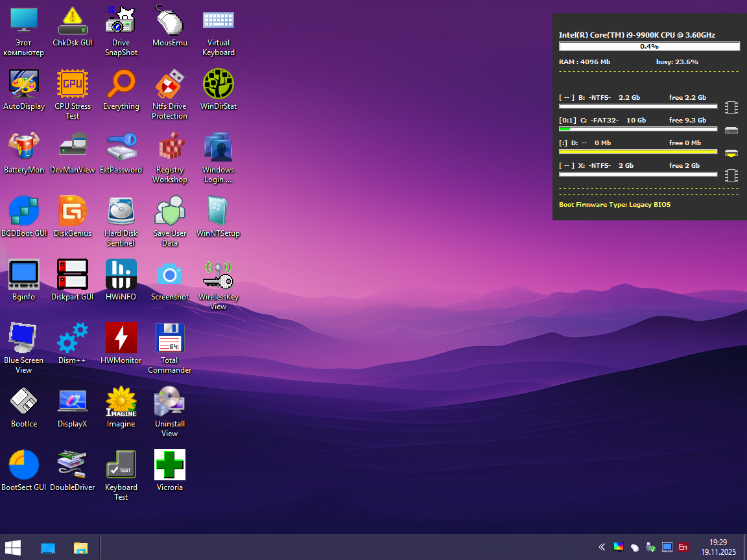Launch DiskGenius from the desktop

(73, 211)
